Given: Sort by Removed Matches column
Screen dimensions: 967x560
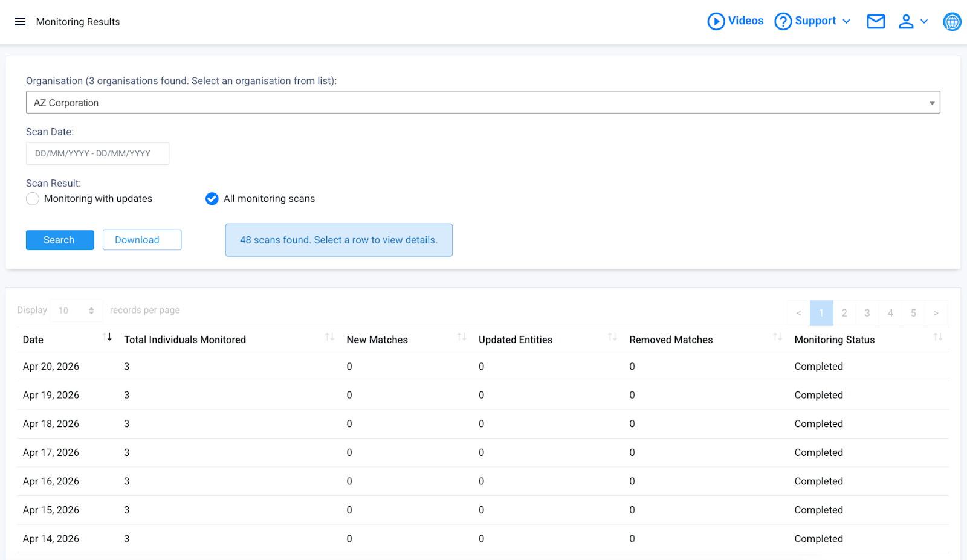Looking at the screenshot, I should [x=777, y=337].
